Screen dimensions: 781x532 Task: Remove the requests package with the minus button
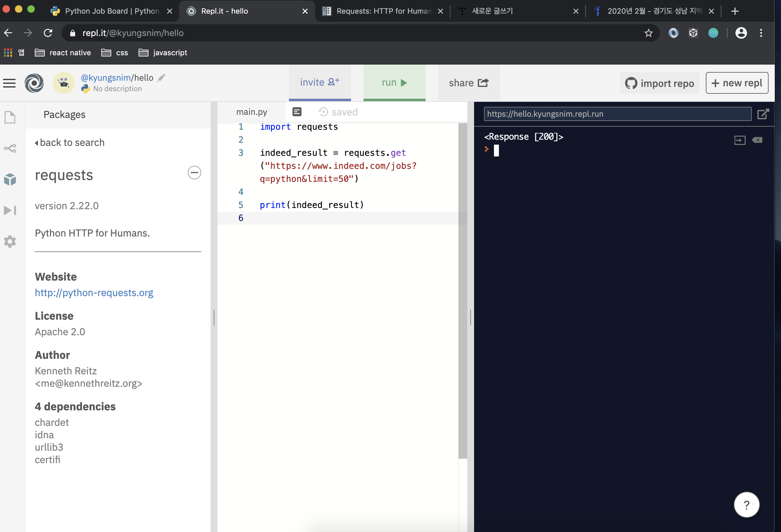[194, 173]
